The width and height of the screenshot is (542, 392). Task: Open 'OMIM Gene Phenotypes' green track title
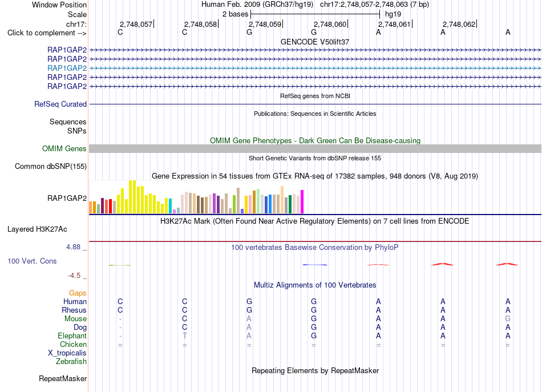(315, 141)
